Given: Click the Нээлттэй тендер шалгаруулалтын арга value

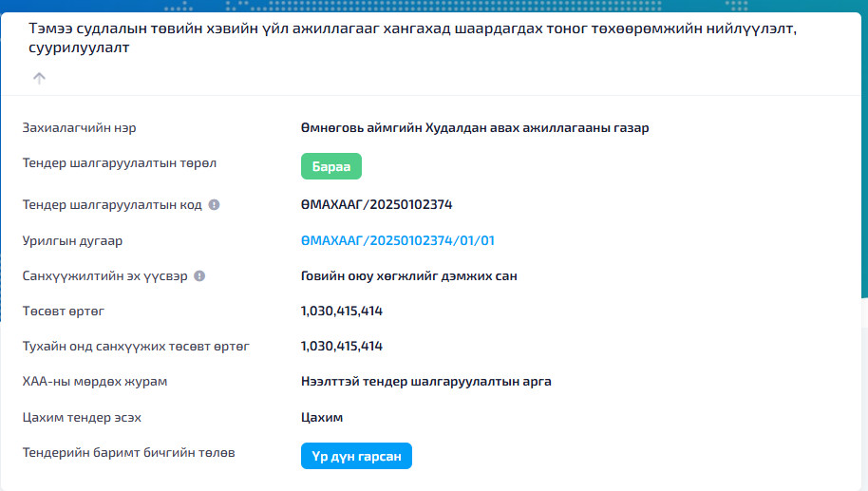Looking at the screenshot, I should coord(425,382).
